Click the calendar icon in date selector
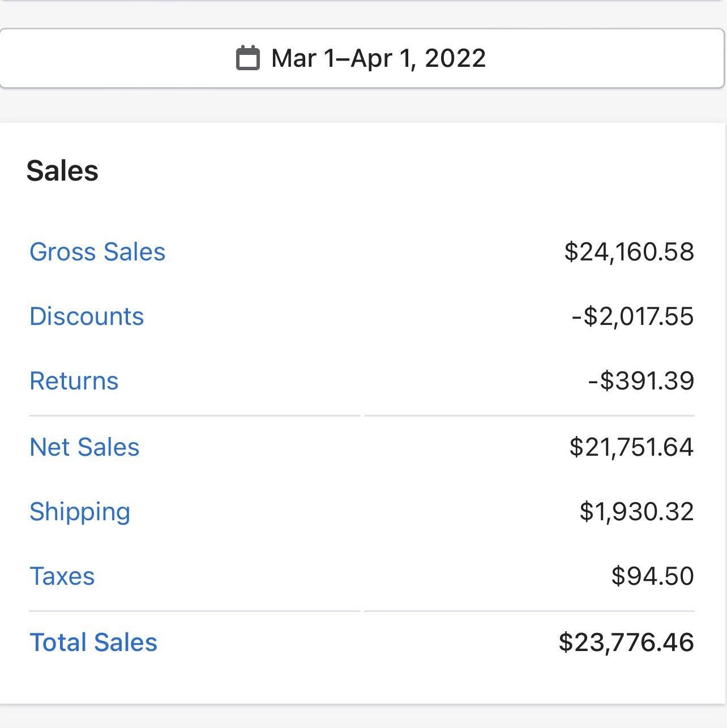This screenshot has height=728, width=727. [x=247, y=58]
